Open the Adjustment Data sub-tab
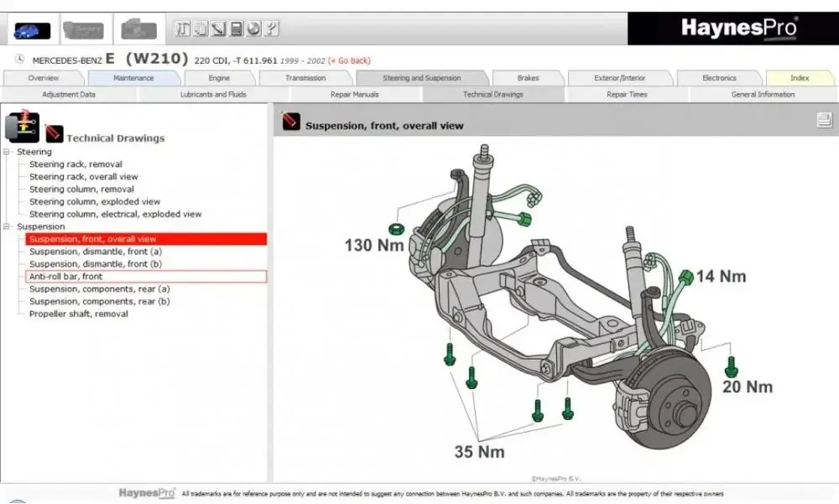Screen dimensions: 839x504 69,94
